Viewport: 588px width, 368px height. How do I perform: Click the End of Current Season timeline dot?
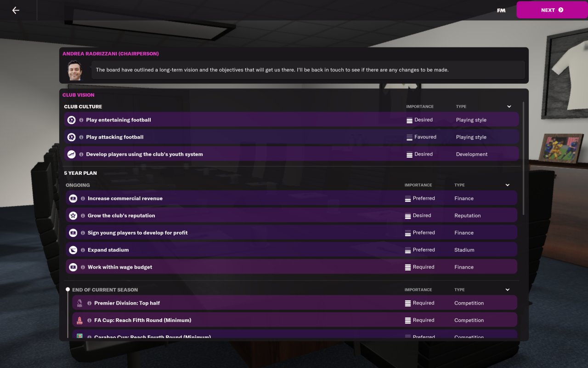coord(68,290)
